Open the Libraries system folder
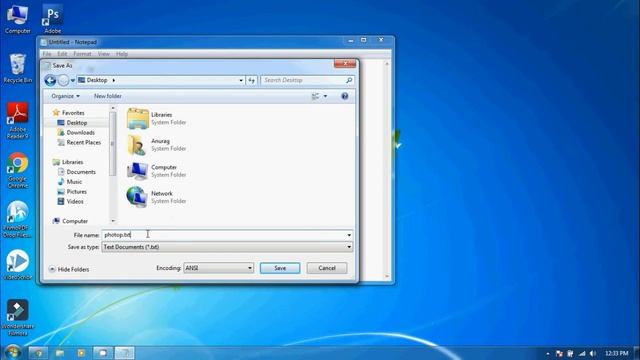Screen dimensions: 640x360 tap(157, 118)
